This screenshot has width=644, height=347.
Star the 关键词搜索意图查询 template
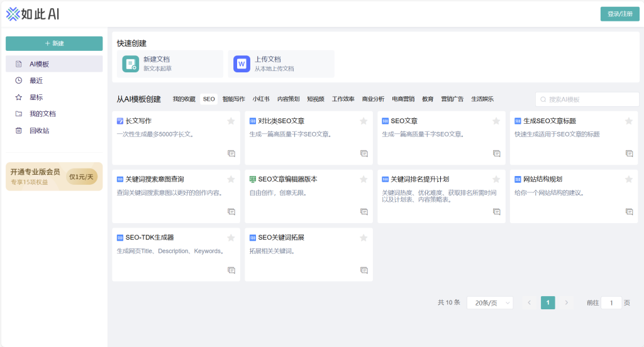point(231,179)
